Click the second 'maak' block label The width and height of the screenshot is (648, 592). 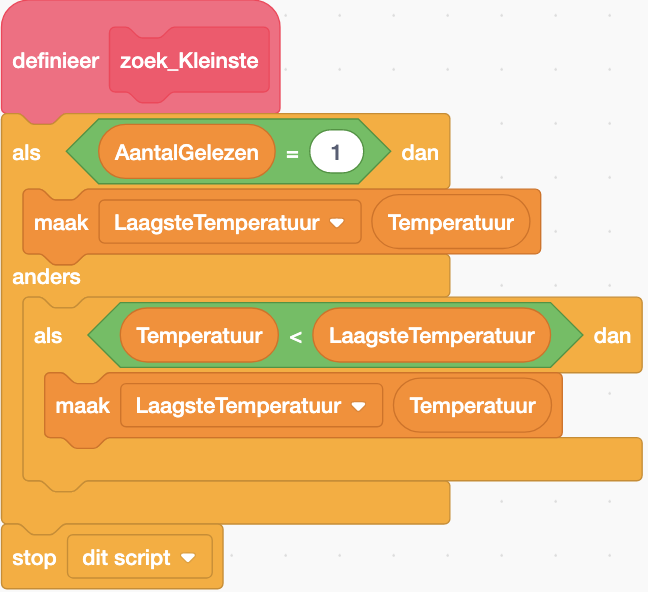[82, 406]
